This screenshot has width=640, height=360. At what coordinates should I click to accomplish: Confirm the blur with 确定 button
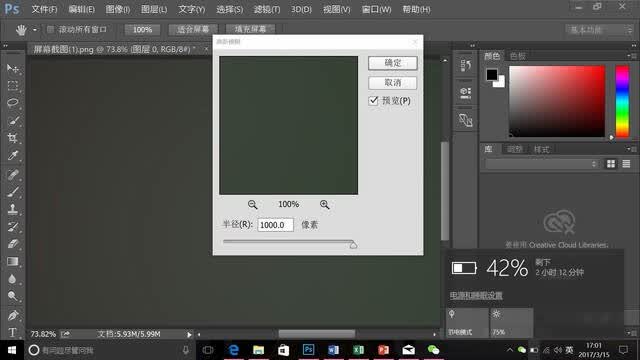tap(393, 63)
